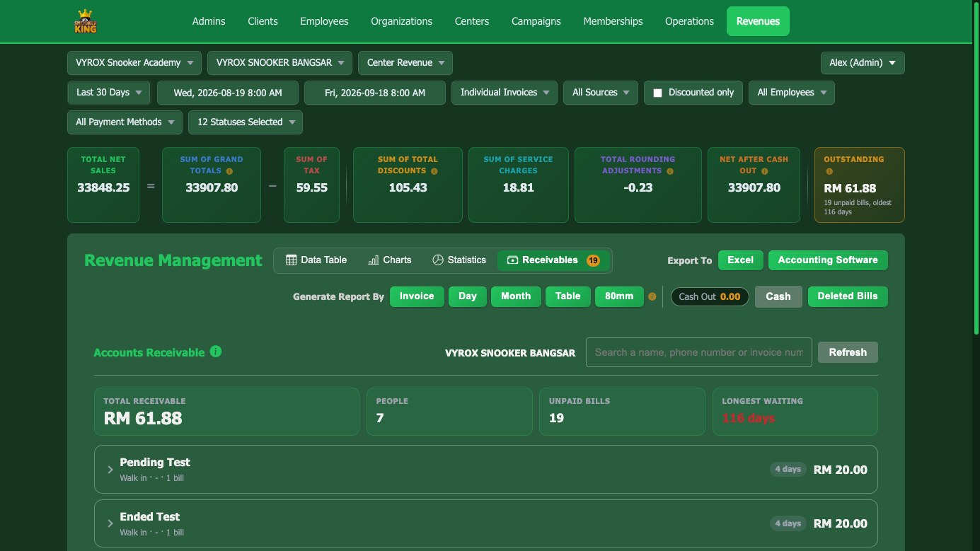Image resolution: width=980 pixels, height=551 pixels.
Task: Click the Sum of Service Charges 18.81 value
Action: [x=518, y=188]
